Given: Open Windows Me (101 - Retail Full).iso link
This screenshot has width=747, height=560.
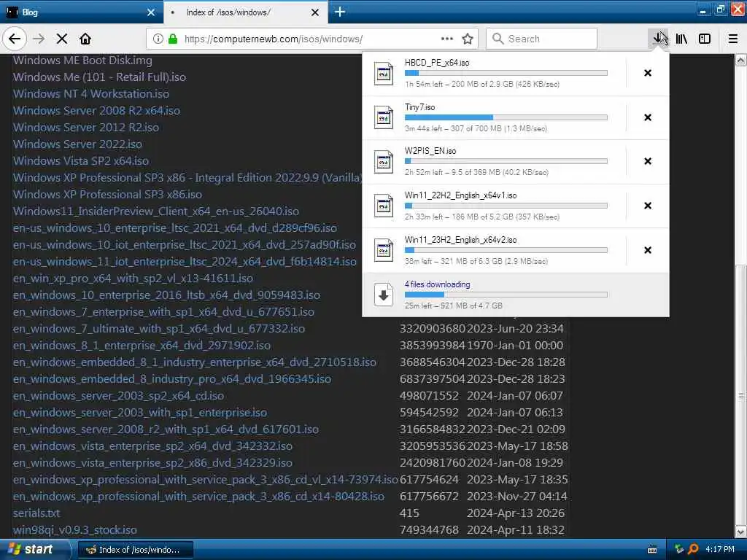Looking at the screenshot, I should click(x=99, y=77).
